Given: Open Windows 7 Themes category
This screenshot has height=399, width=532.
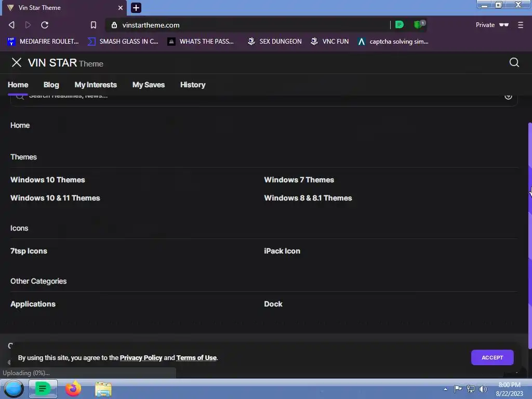Looking at the screenshot, I should coord(299,180).
